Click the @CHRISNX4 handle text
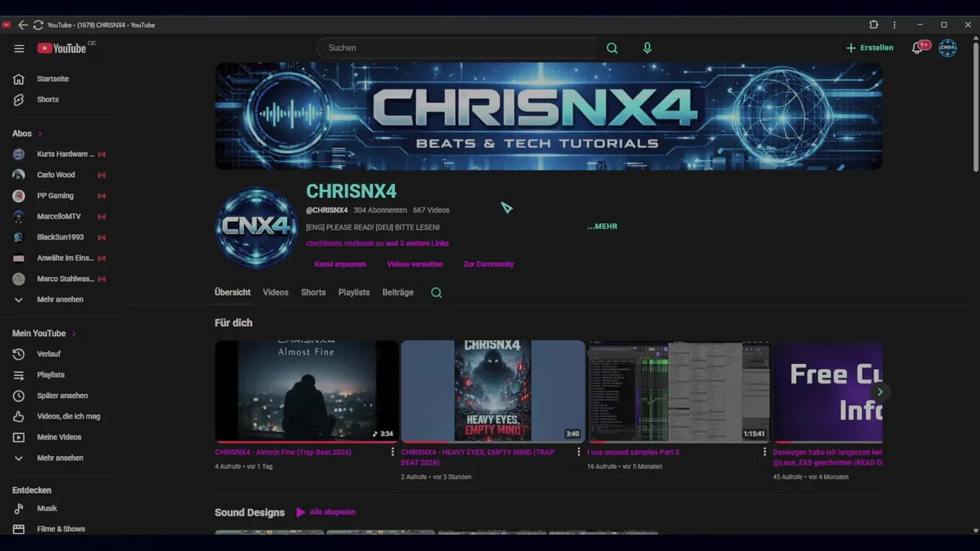The image size is (980, 551). [x=327, y=210]
